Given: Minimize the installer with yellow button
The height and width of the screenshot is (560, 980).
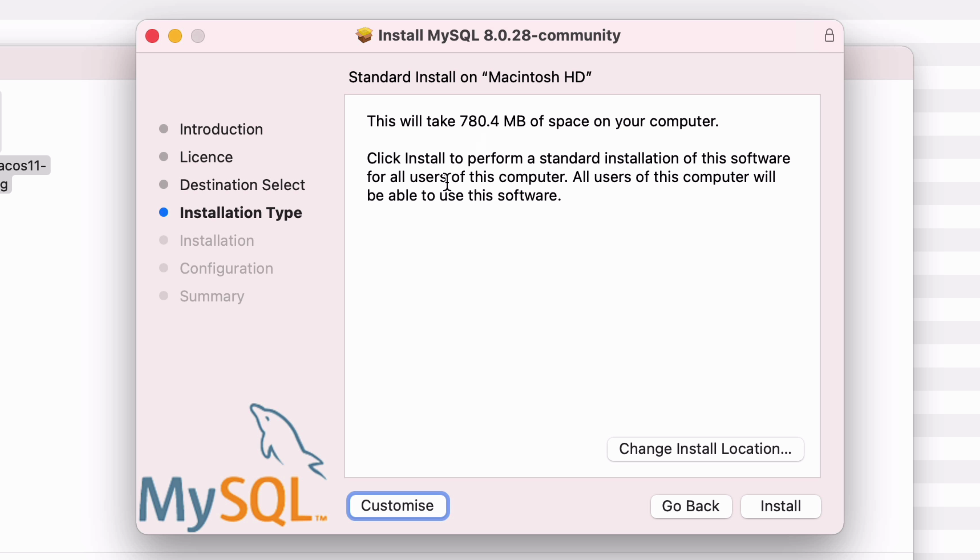Looking at the screenshot, I should (x=175, y=36).
